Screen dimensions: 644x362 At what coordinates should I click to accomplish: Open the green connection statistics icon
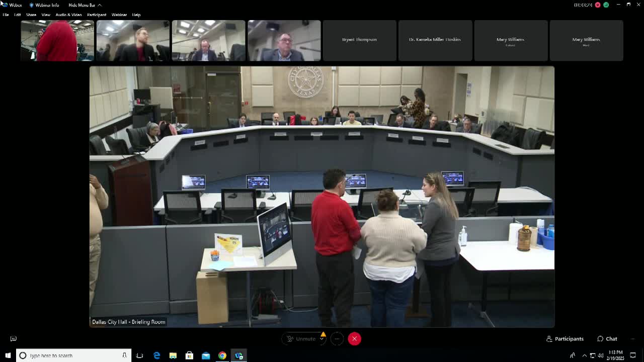coord(606,5)
